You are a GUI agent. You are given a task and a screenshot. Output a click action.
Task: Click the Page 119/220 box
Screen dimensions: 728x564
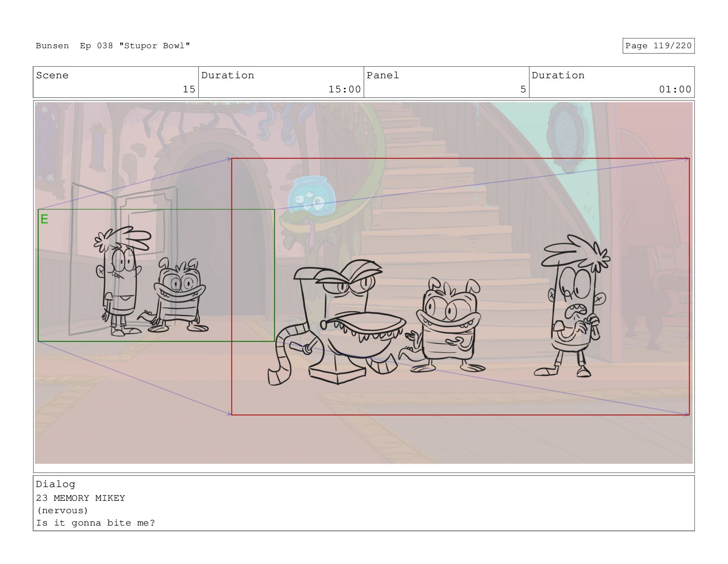point(658,46)
